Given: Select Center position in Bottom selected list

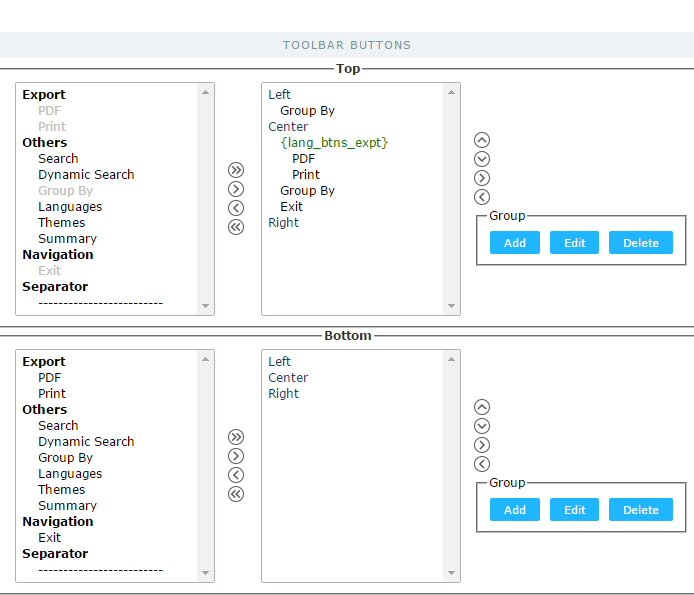Looking at the screenshot, I should pos(288,378).
